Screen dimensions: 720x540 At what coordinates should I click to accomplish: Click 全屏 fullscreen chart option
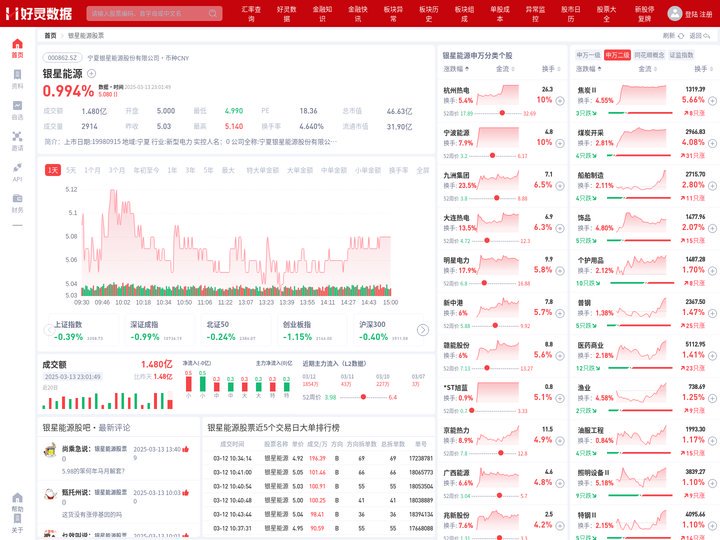[422, 170]
